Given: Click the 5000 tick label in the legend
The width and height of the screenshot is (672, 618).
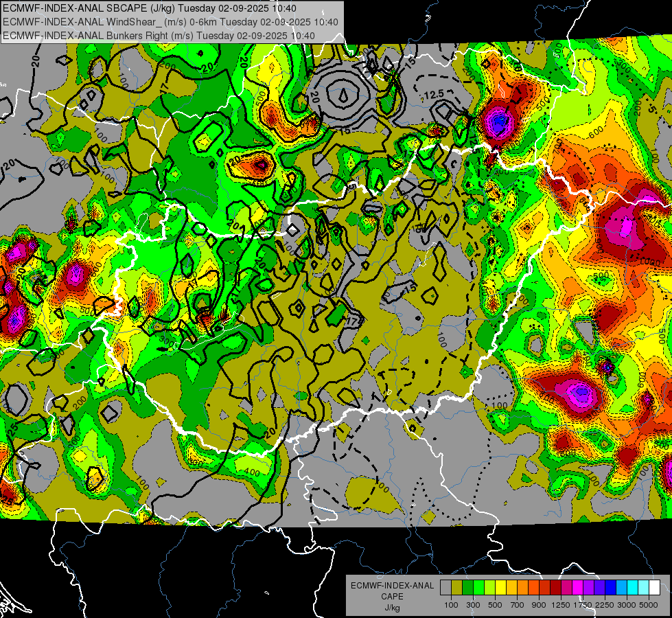Looking at the screenshot, I should 649,605.
